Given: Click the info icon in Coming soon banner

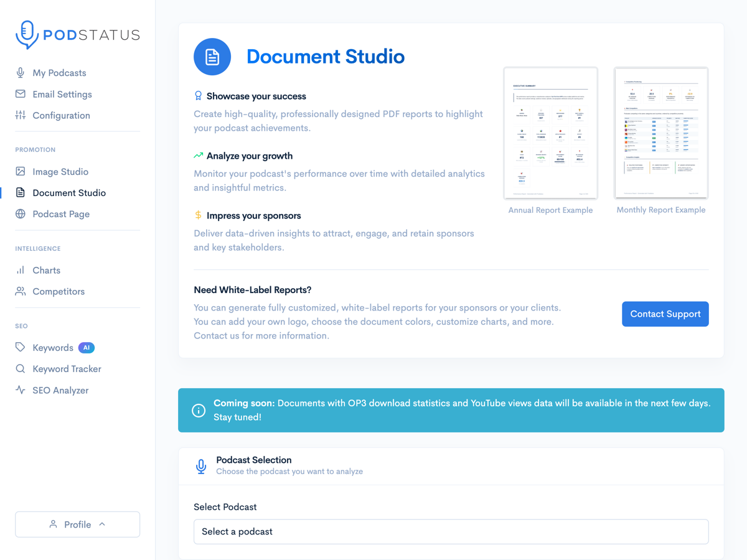Looking at the screenshot, I should [198, 410].
